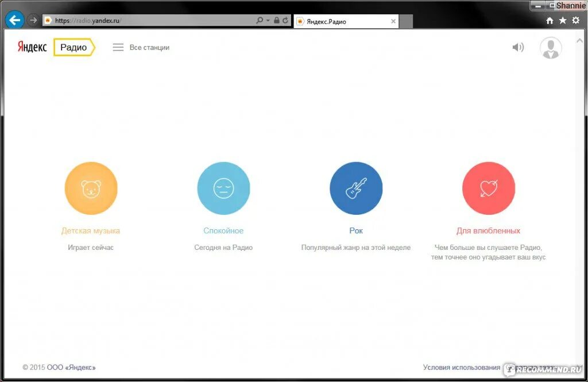Open the Детская музыка station link
The height and width of the screenshot is (382, 588).
91,231
